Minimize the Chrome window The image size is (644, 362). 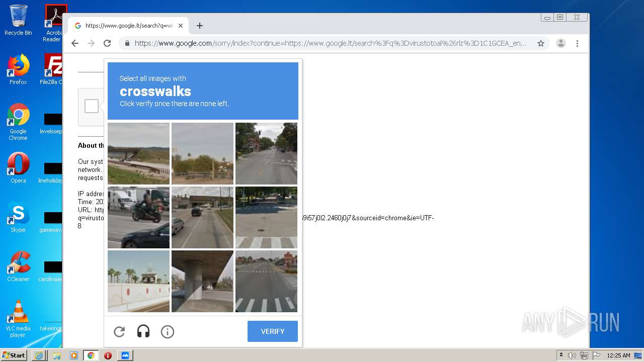pos(547,18)
